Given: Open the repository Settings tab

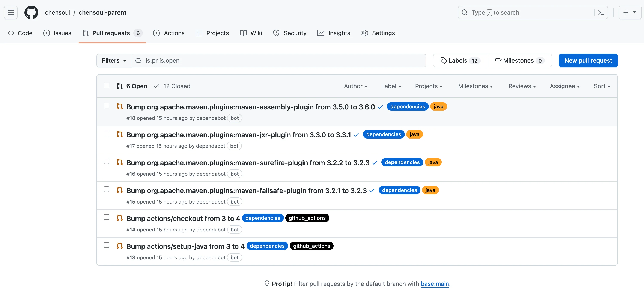Looking at the screenshot, I should 378,33.
